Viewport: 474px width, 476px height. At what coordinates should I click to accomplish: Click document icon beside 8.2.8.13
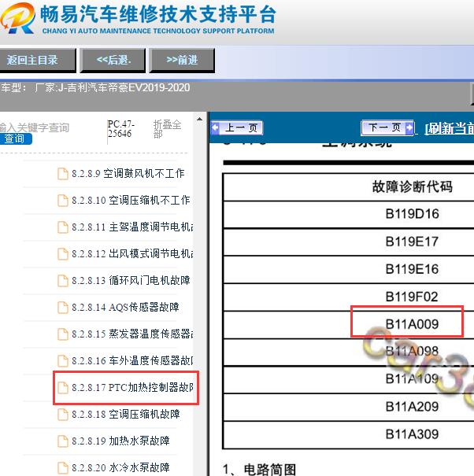click(x=63, y=281)
